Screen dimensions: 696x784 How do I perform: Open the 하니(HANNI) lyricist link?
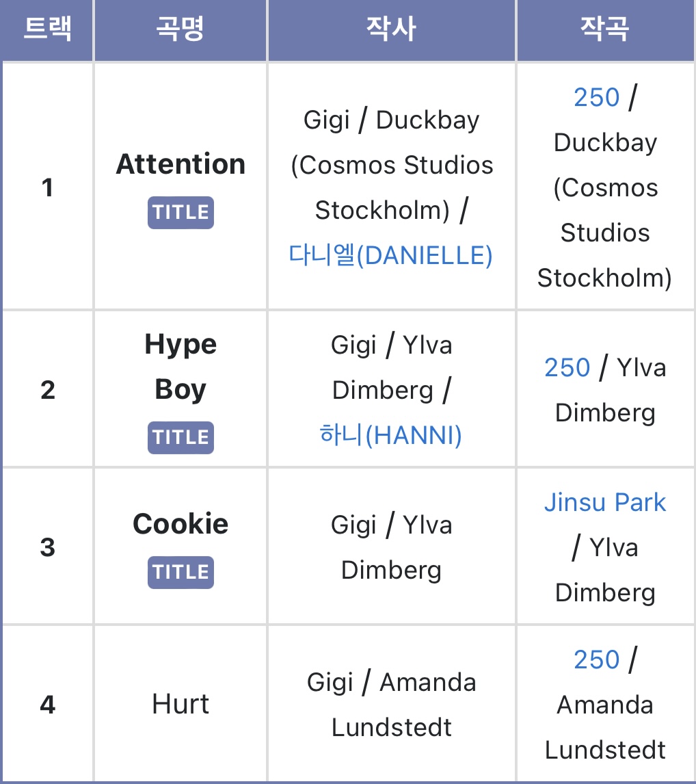coord(390,434)
